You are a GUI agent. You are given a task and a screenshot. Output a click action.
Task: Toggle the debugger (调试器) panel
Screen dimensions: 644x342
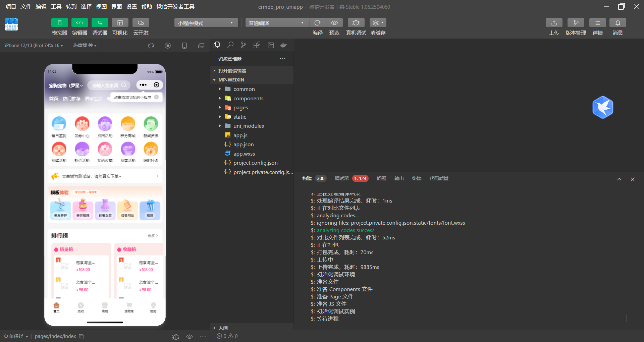[100, 23]
